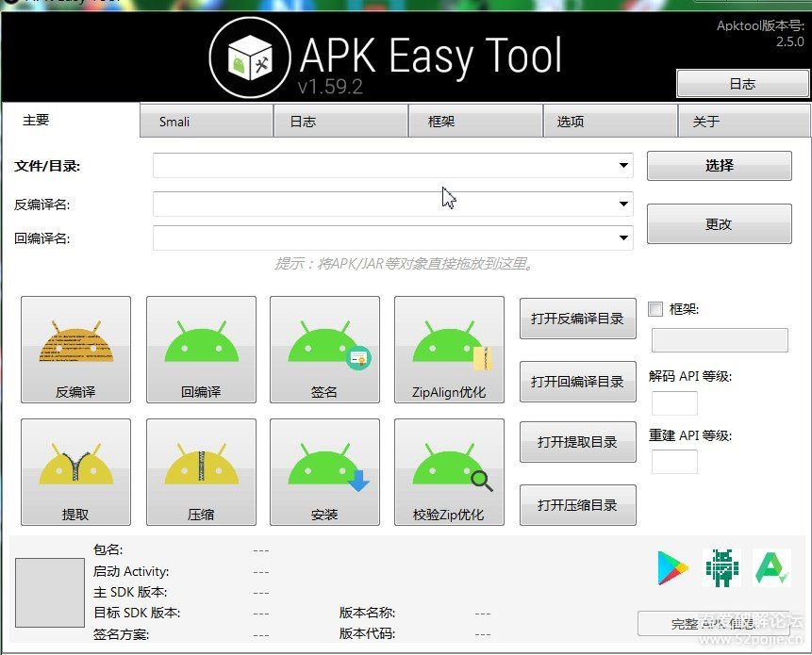Click the 版本名称: label

[367, 613]
